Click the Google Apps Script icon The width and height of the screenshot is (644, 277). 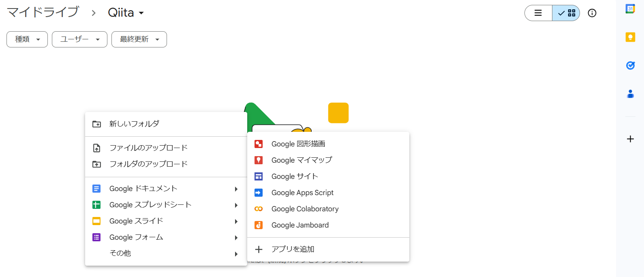click(x=259, y=193)
